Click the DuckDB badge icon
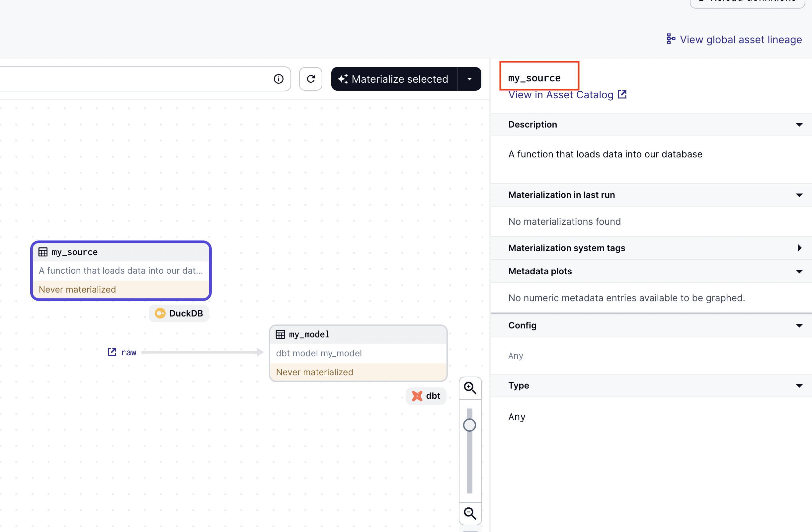Screen dimensions: 812x532 coord(160,313)
